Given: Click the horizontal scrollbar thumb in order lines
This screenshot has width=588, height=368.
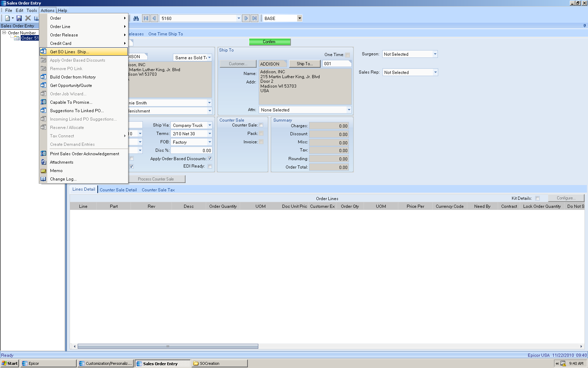Looking at the screenshot, I should [x=168, y=346].
